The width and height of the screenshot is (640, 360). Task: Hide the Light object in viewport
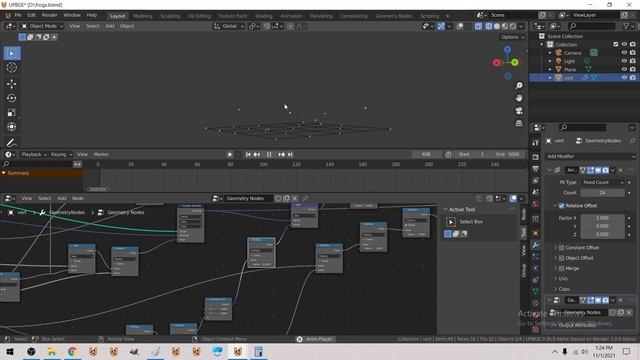coord(624,61)
